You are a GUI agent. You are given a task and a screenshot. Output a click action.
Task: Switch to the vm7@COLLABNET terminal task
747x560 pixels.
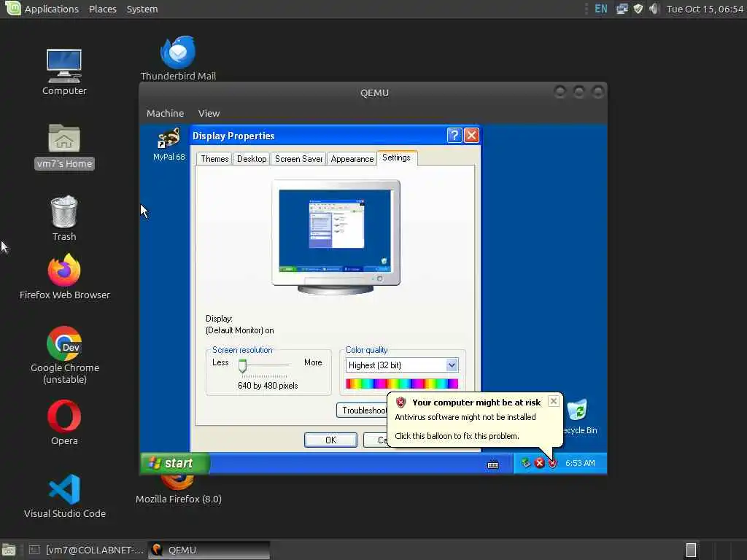[86, 550]
